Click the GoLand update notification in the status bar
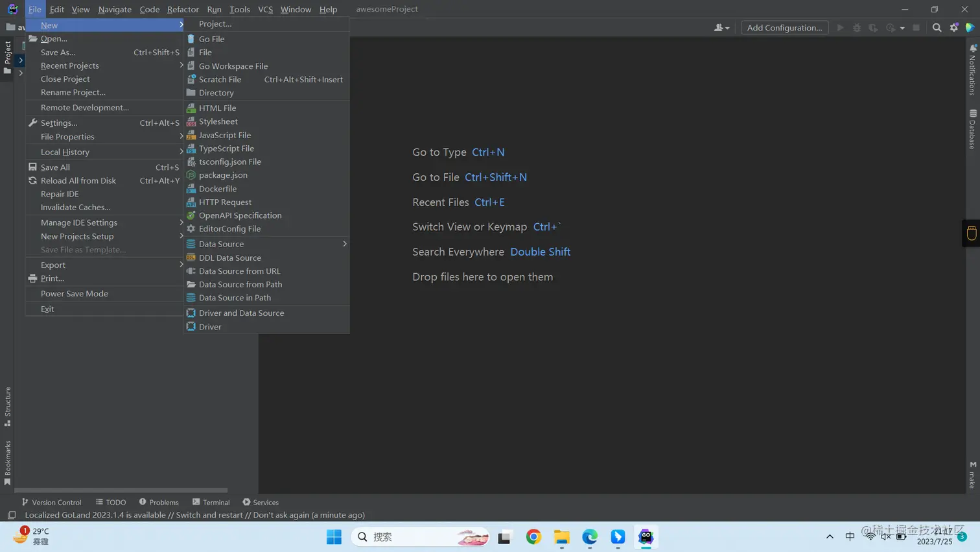 (x=194, y=515)
